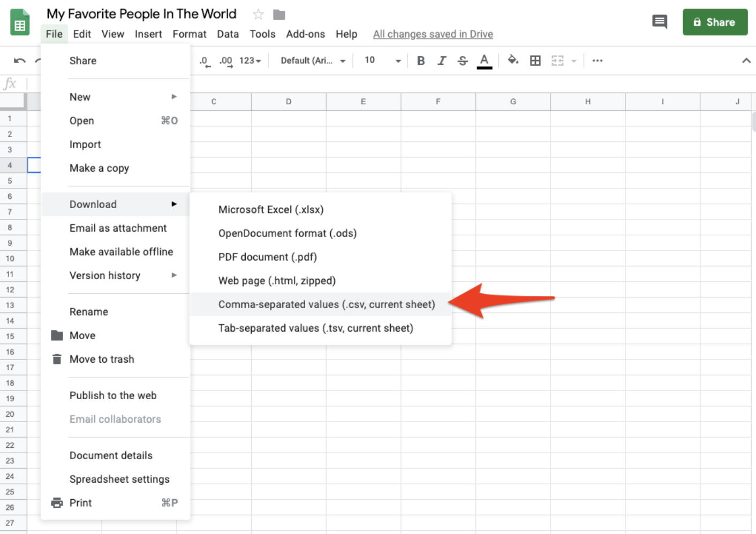
Task: Click the undo arrow icon
Action: point(20,60)
